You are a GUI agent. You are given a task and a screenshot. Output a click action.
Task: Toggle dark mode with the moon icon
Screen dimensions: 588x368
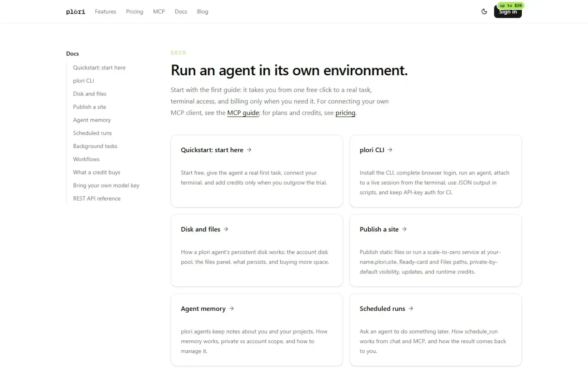point(484,12)
